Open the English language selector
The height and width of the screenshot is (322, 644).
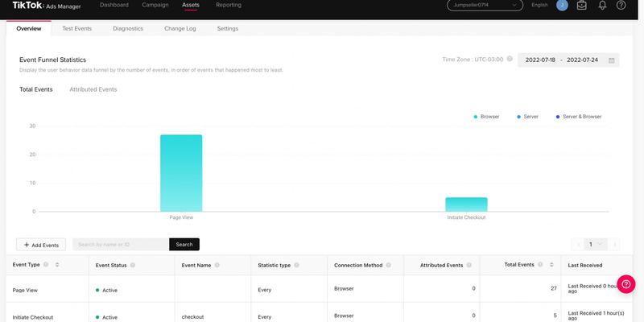539,5
